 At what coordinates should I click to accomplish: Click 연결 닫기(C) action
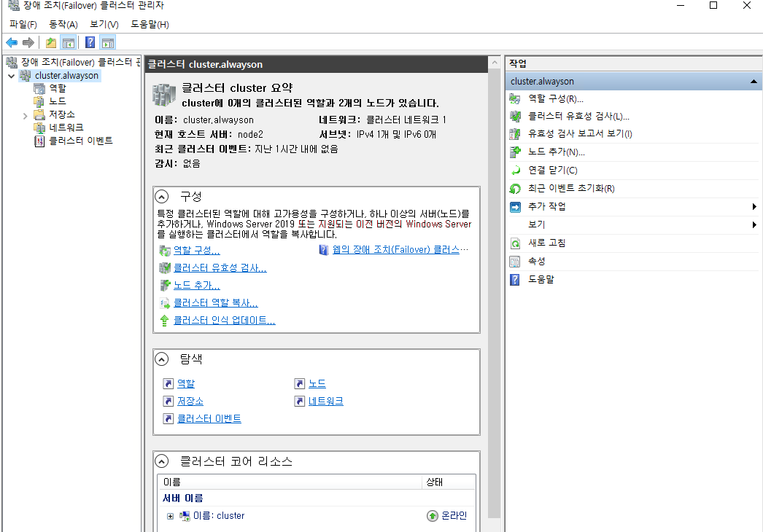[553, 171]
